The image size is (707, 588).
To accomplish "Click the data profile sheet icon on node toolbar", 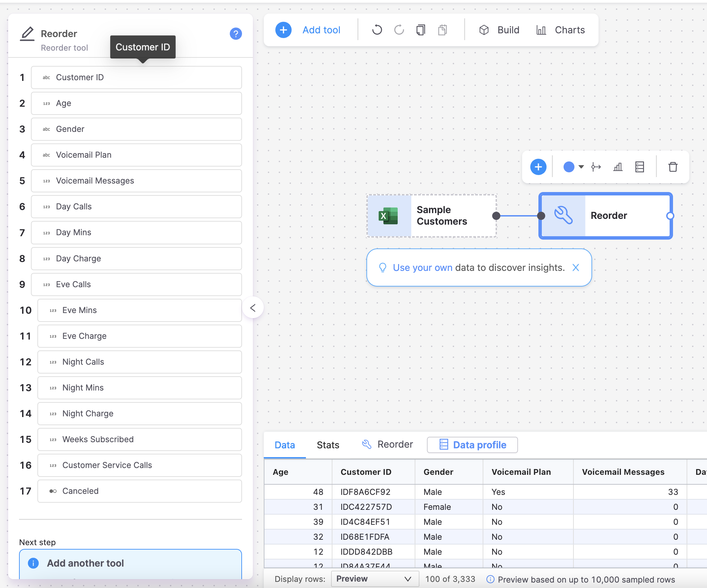I will 640,167.
